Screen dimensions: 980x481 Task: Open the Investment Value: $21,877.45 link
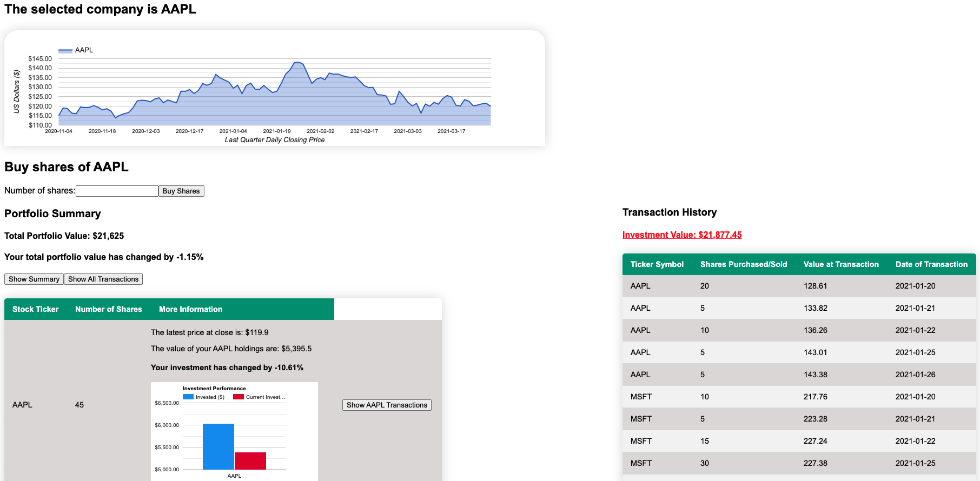[682, 235]
